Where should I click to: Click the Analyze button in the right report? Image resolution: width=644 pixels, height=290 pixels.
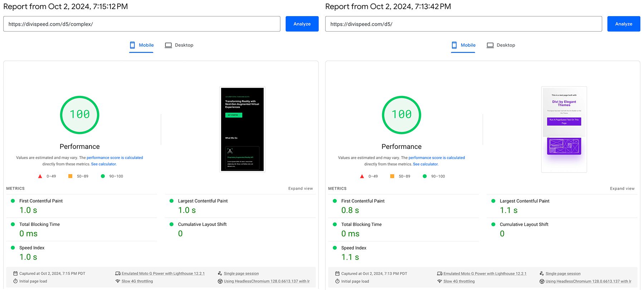(624, 24)
